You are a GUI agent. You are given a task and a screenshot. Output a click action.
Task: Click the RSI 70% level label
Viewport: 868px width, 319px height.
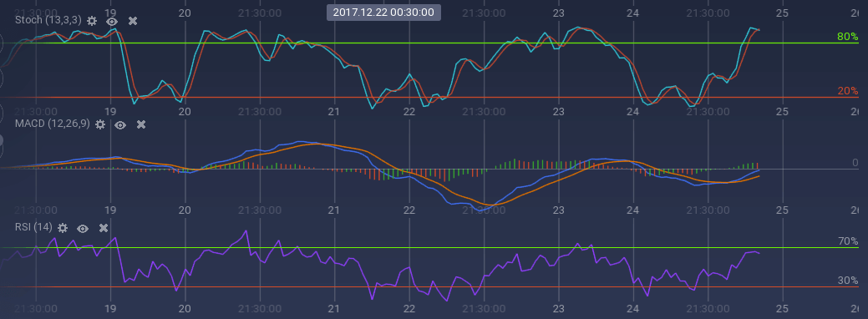tap(847, 241)
